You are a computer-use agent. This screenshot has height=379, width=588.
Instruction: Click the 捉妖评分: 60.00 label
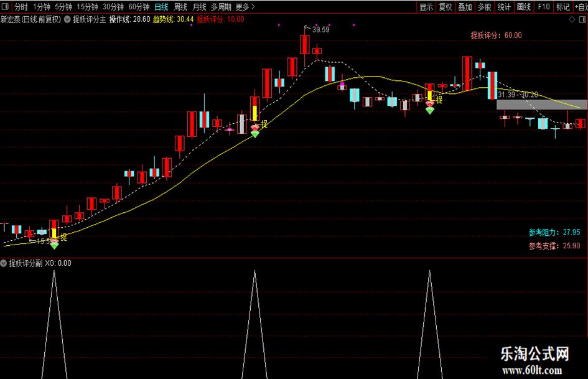pyautogui.click(x=496, y=35)
